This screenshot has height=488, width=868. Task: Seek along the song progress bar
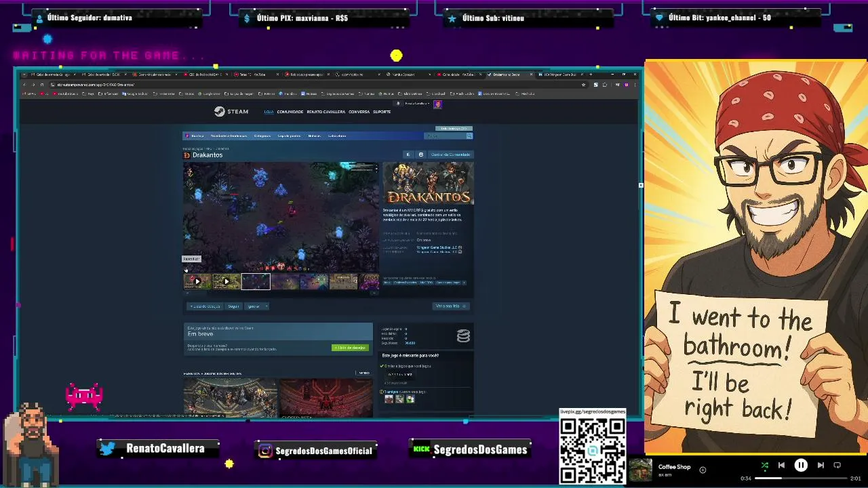click(801, 479)
